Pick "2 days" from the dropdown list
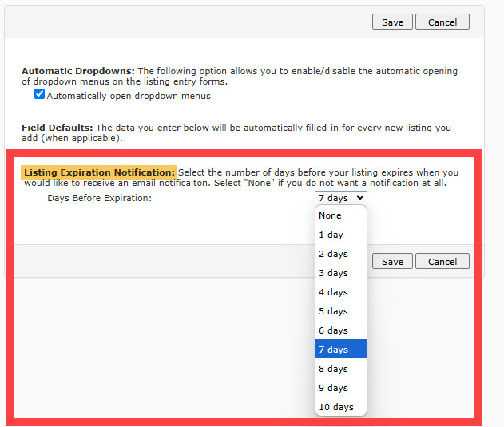The width and height of the screenshot is (504, 427). click(x=333, y=254)
